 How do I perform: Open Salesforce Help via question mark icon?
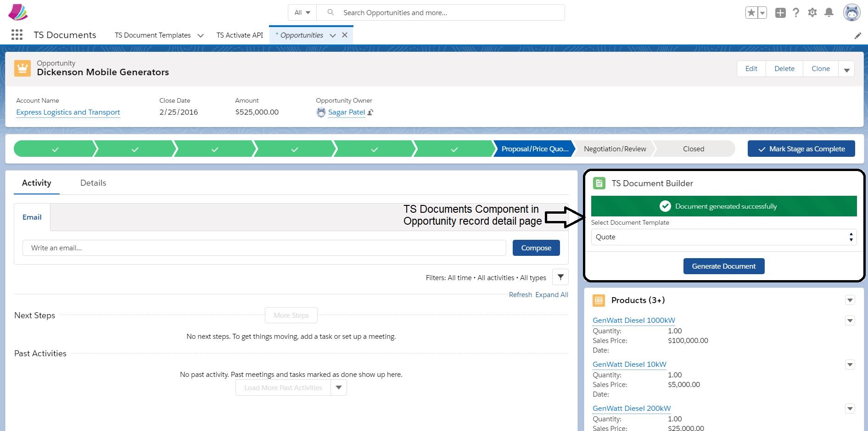pyautogui.click(x=796, y=12)
